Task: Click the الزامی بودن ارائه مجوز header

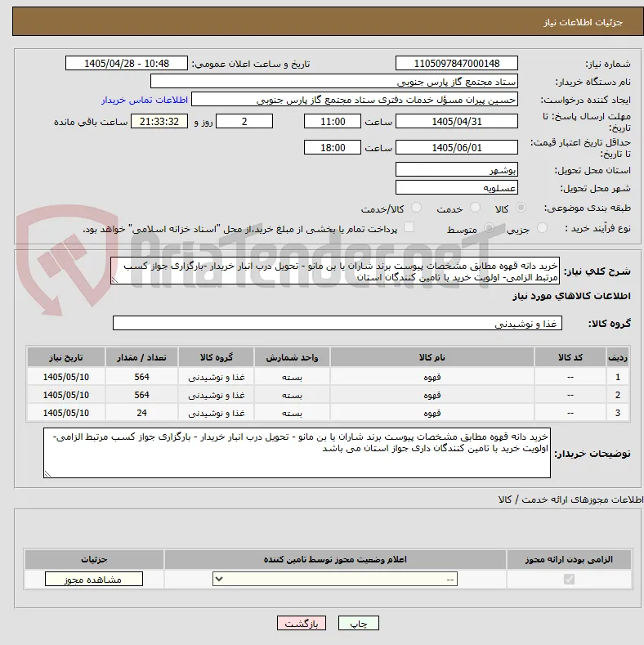Action: 569,559
